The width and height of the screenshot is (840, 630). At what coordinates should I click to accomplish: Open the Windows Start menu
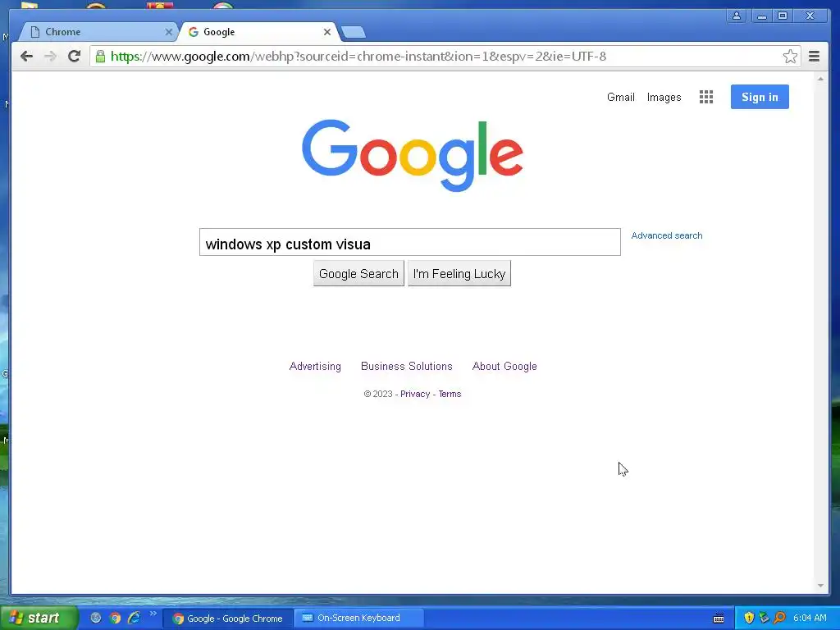39,618
